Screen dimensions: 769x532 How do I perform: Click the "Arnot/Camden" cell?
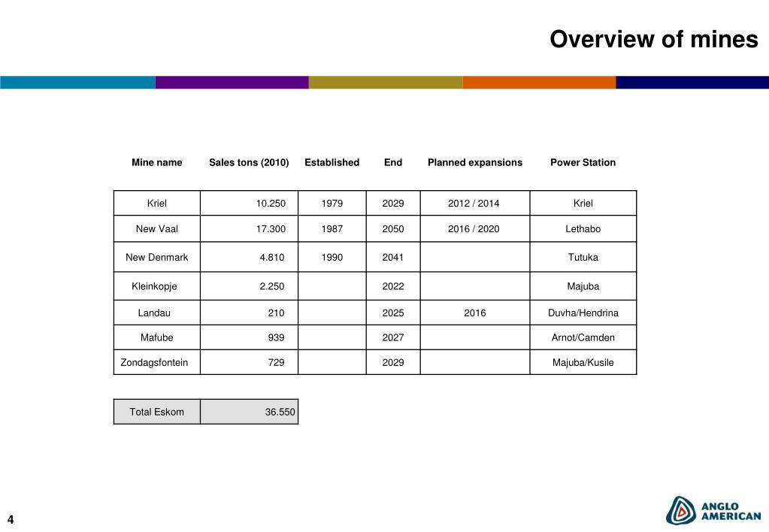click(583, 337)
